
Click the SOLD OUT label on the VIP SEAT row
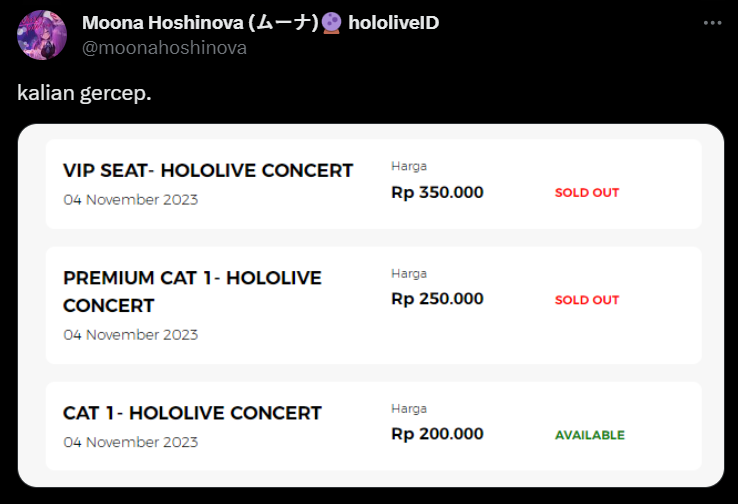click(587, 192)
